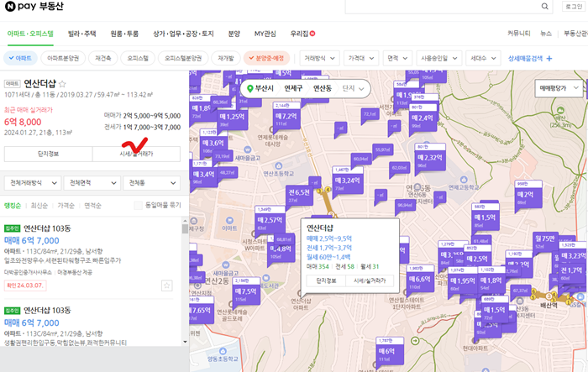
Task: Enable the 오피스텔분양권 filter chip
Action: (183, 59)
